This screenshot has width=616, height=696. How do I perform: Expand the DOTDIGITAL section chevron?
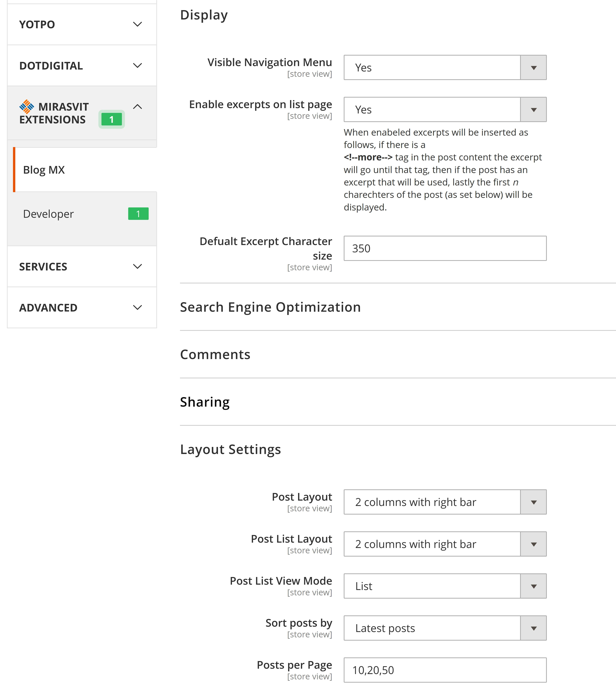click(x=137, y=65)
